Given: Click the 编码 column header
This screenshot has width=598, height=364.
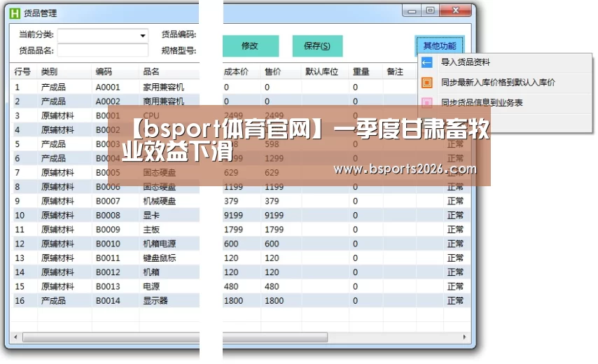Looking at the screenshot, I should pos(104,71).
